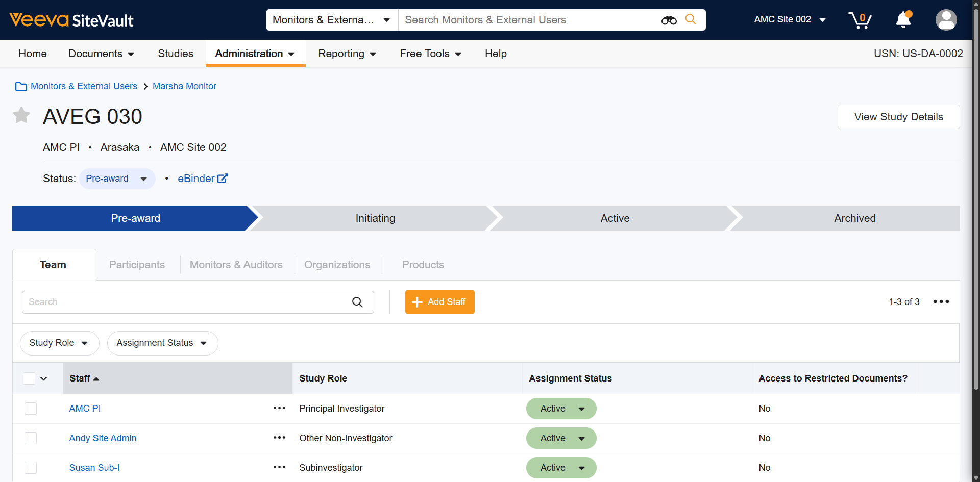Select the Susan Sub-I row checkbox
Image resolution: width=980 pixels, height=482 pixels.
31,468
